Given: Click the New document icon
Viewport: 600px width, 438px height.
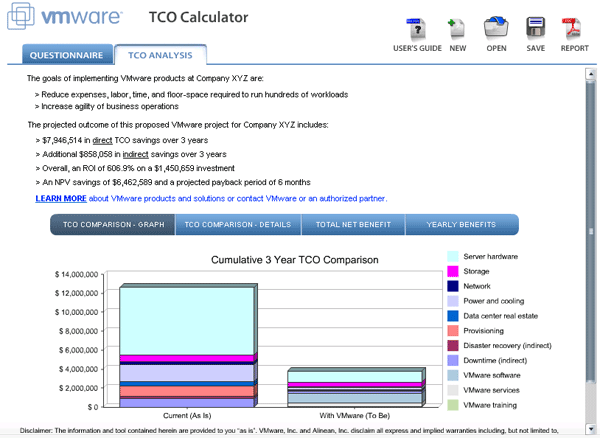Looking at the screenshot, I should 457,29.
